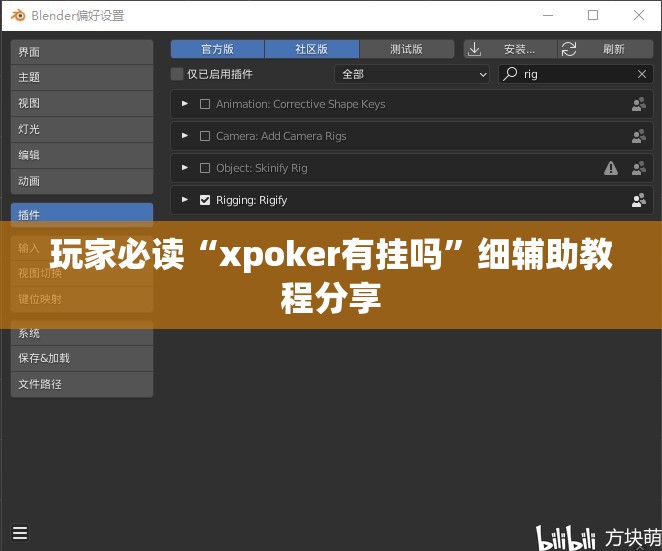
Task: Click the install download arrow icon
Action: coord(475,49)
